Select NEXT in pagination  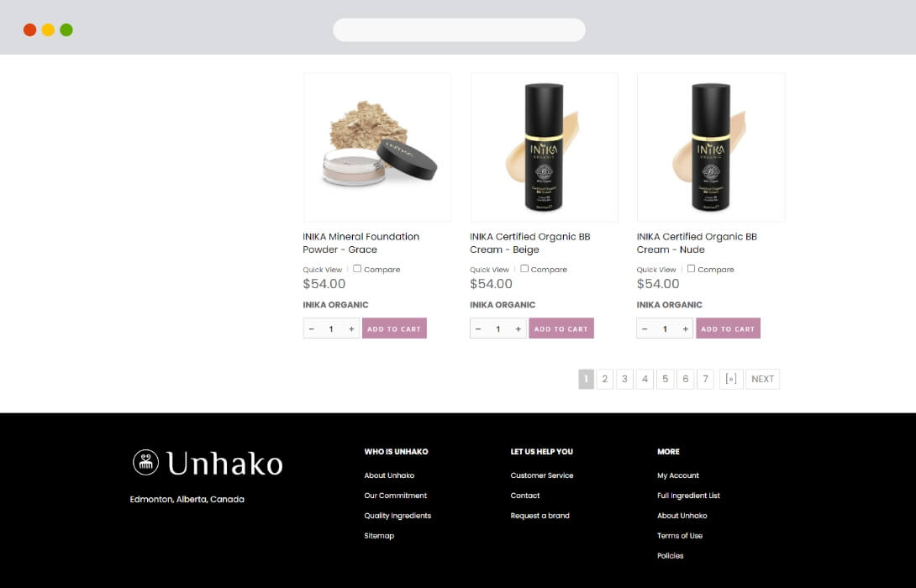pos(762,379)
